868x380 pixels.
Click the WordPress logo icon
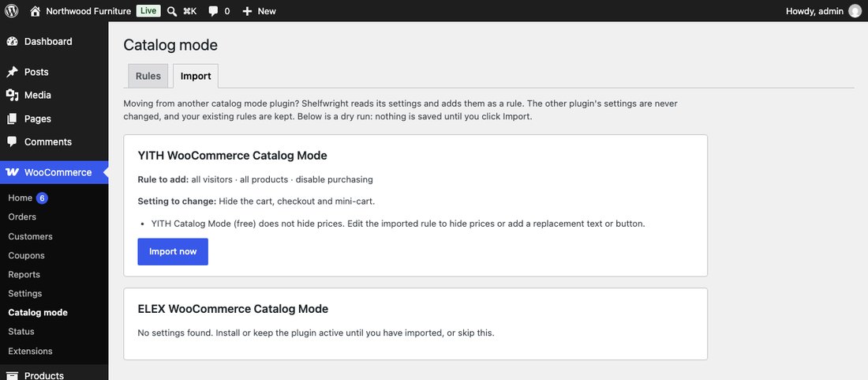click(x=11, y=11)
